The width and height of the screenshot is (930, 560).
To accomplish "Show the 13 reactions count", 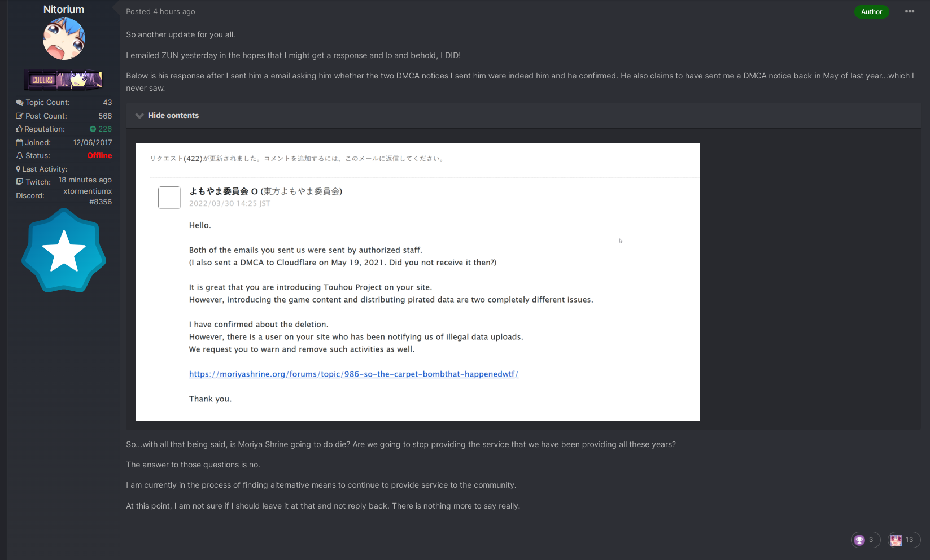I will coord(909,540).
